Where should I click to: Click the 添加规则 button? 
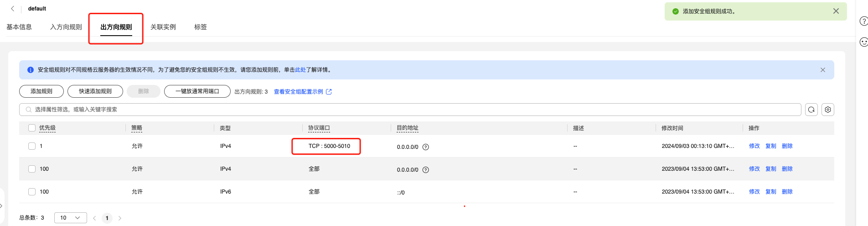click(x=41, y=91)
